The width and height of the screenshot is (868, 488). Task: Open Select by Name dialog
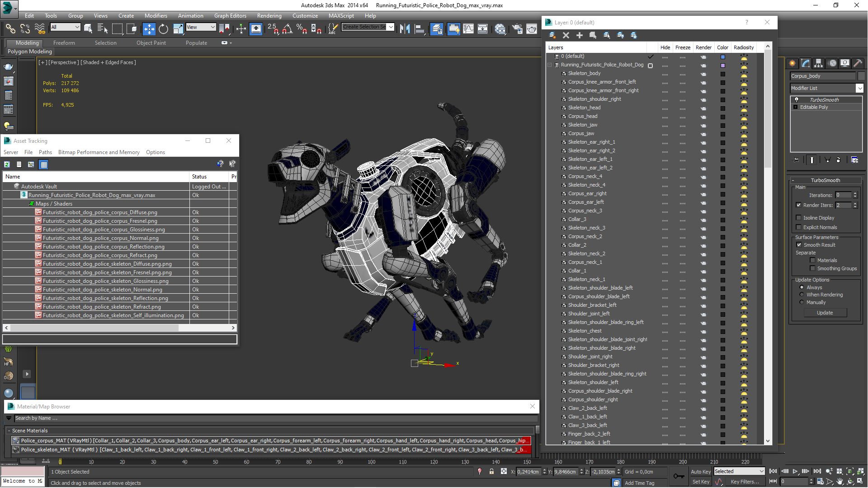tap(103, 29)
